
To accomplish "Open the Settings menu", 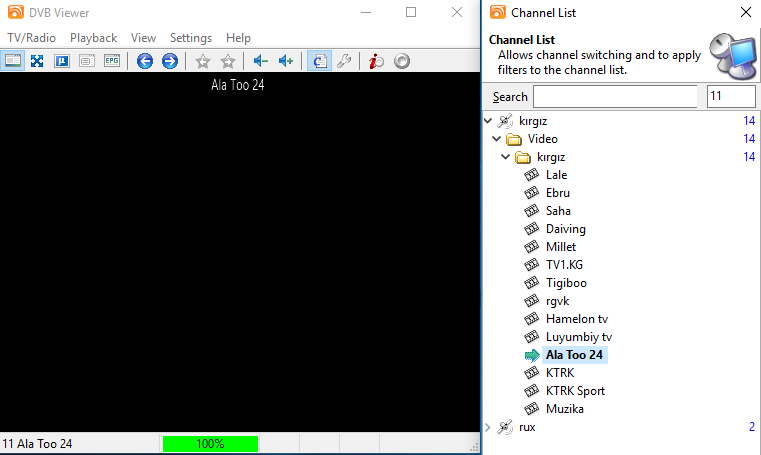I will pos(191,38).
